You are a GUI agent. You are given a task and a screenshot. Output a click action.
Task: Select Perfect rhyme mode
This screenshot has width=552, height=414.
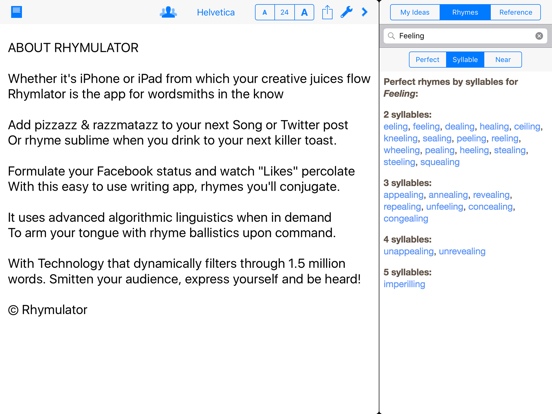pyautogui.click(x=427, y=59)
